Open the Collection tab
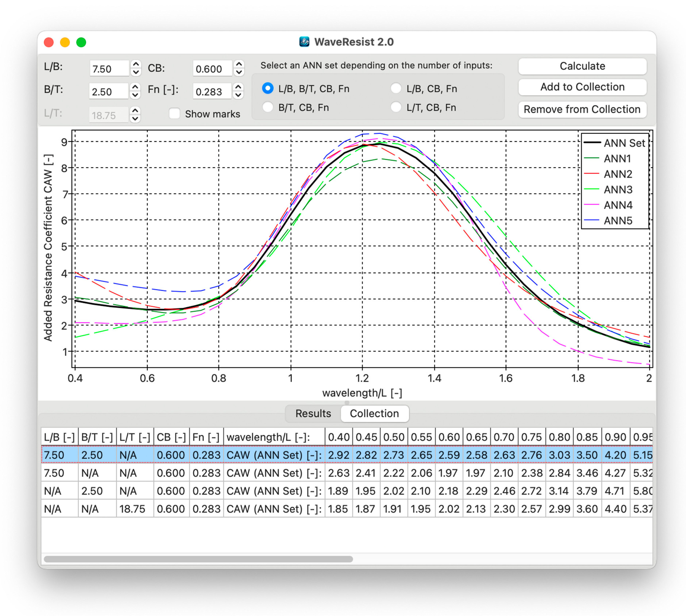 click(x=374, y=413)
